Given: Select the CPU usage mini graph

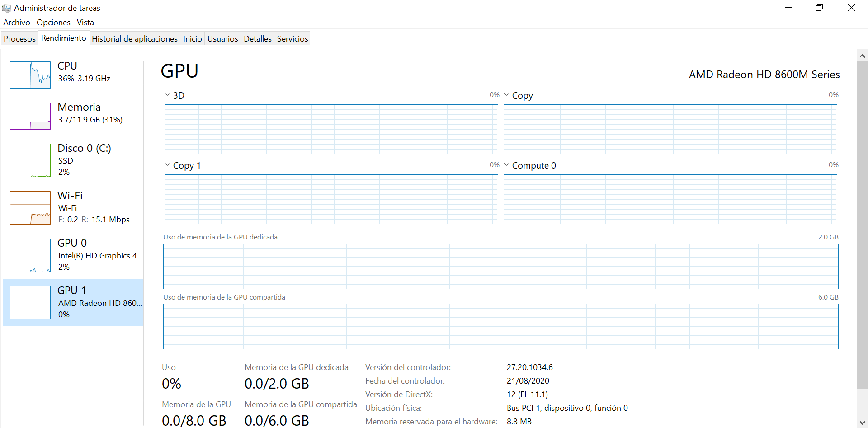Looking at the screenshot, I should [30, 75].
